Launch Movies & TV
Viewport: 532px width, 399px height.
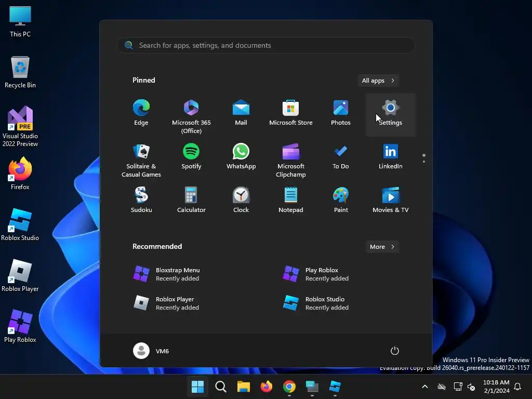[x=391, y=200]
